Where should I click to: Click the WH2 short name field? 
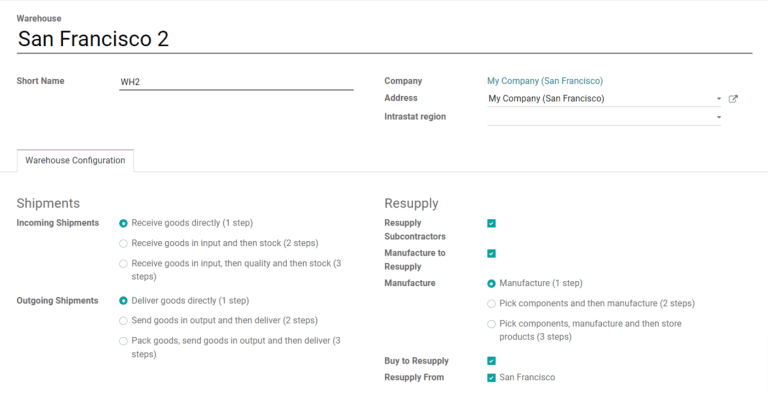236,81
